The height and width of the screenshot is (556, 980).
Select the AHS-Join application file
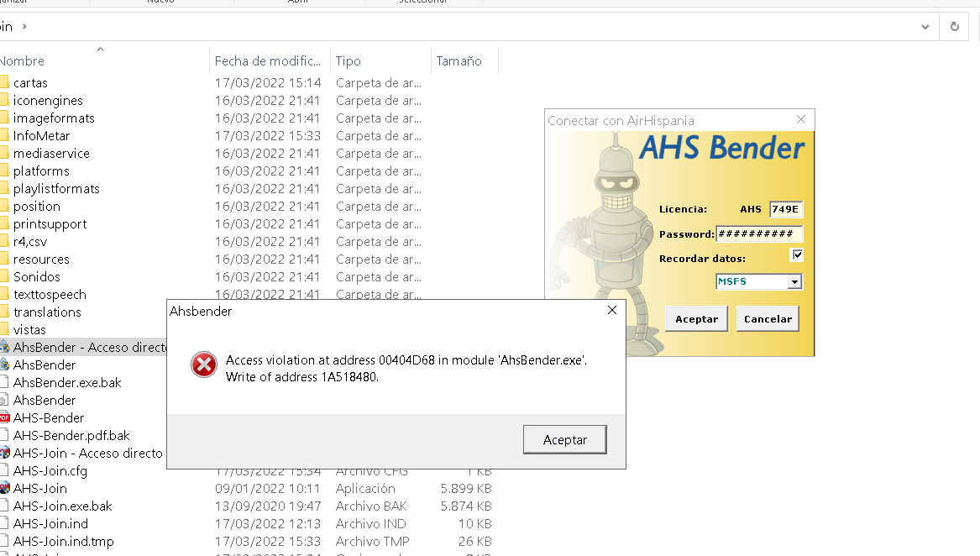tap(40, 489)
